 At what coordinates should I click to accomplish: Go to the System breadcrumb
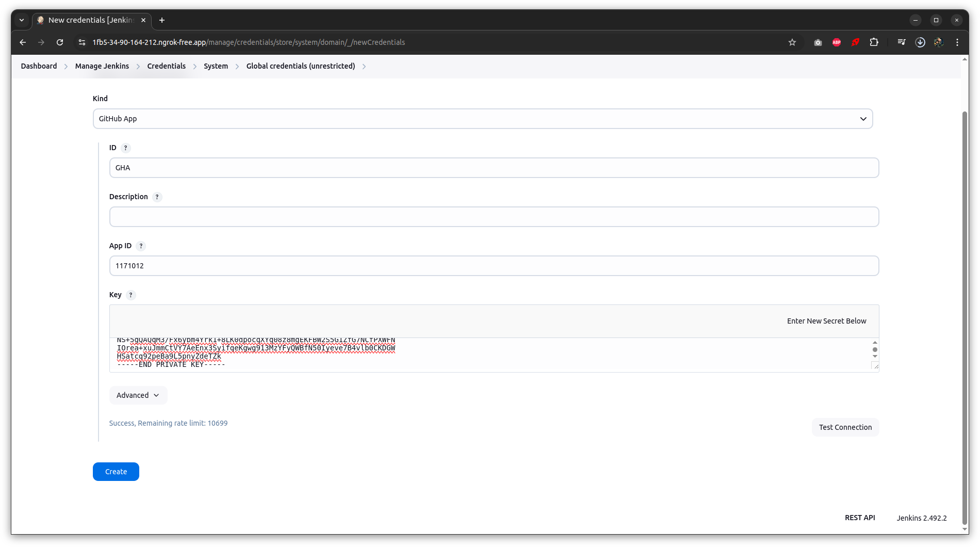[x=216, y=66]
